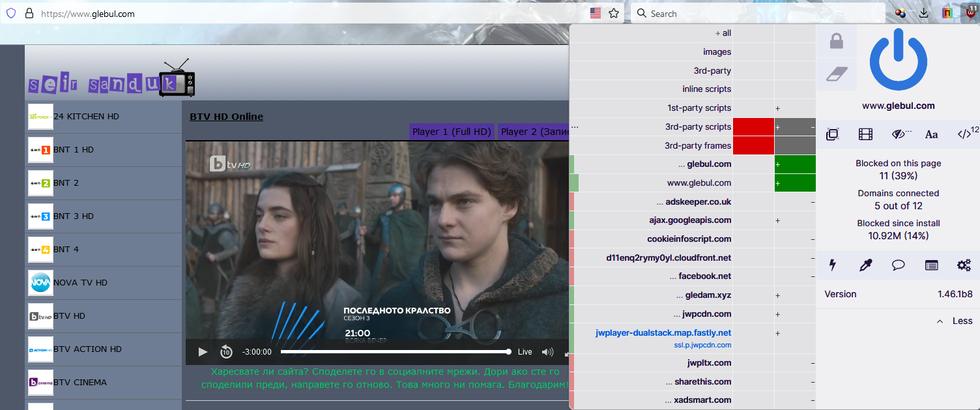Toggle uBlock power button for www.glebul.com

point(898,61)
